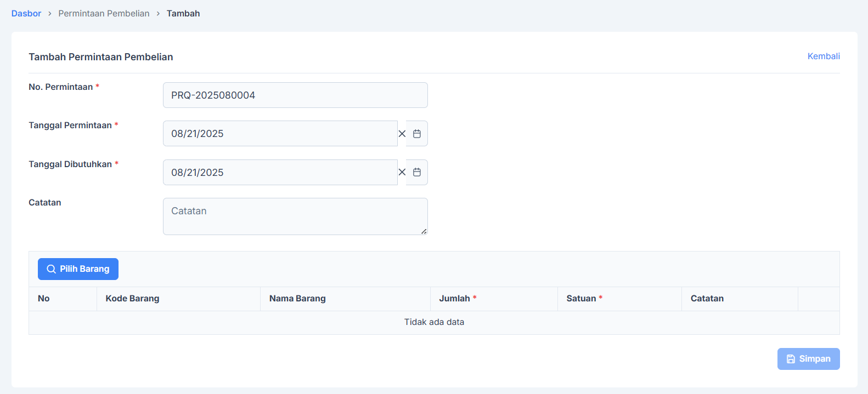The height and width of the screenshot is (394, 868).
Task: Select the Tambah breadcrumb item
Action: pyautogui.click(x=183, y=14)
